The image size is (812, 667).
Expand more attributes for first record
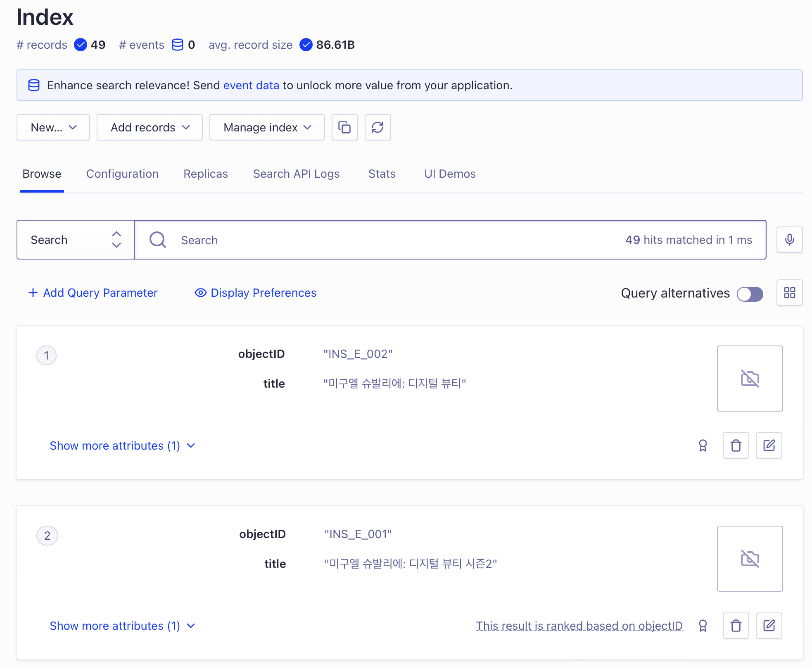122,445
